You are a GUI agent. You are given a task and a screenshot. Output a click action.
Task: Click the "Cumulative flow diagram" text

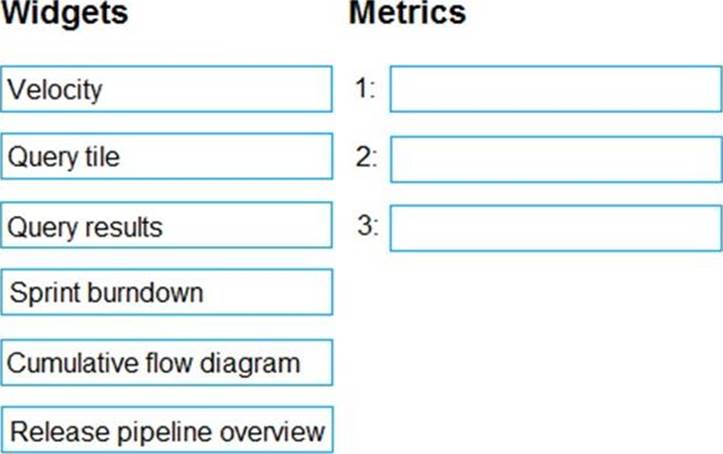[153, 362]
